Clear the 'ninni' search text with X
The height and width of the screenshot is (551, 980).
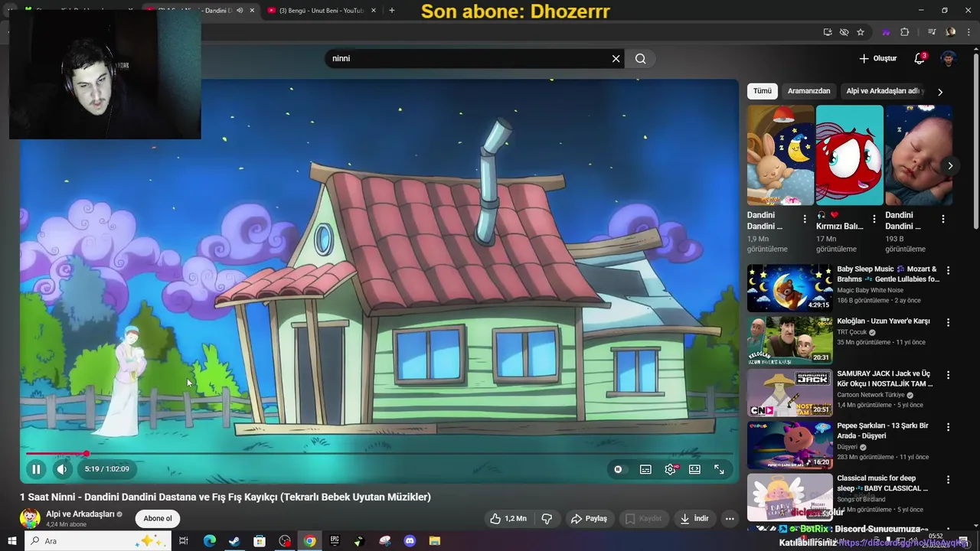click(x=616, y=58)
